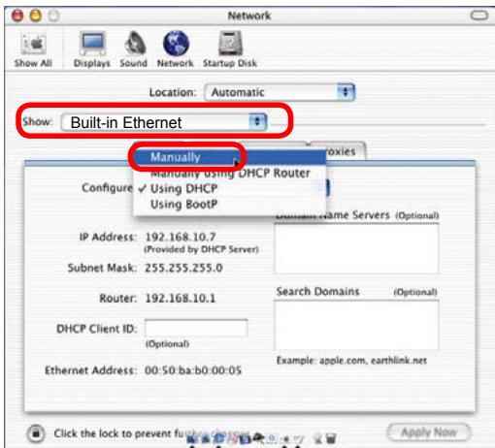The image size is (495, 448).
Task: Click the yellow minimize window button
Action: pyautogui.click(x=36, y=16)
